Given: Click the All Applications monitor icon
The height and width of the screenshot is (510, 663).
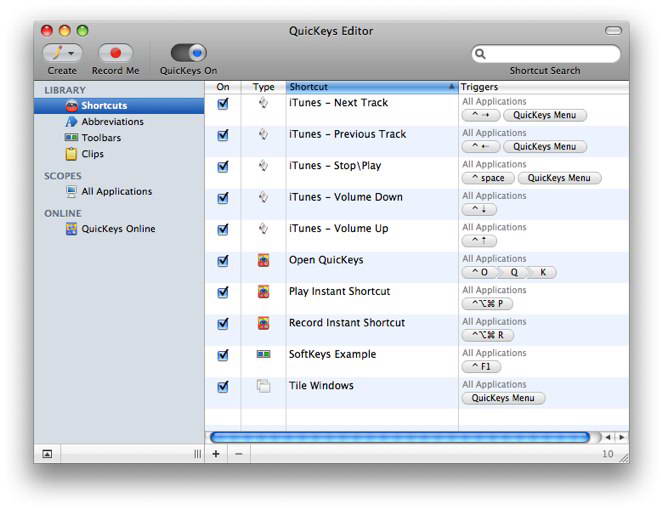Looking at the screenshot, I should (x=71, y=192).
